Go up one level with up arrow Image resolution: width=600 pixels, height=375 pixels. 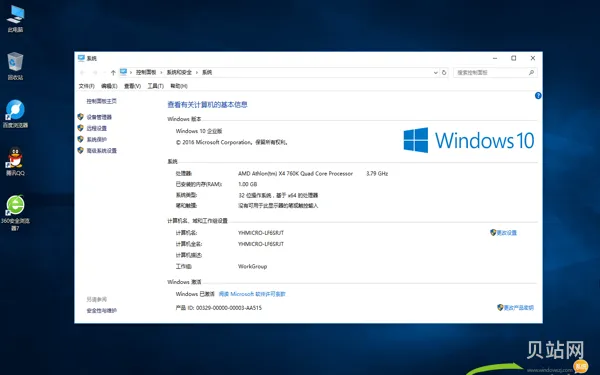tap(113, 72)
